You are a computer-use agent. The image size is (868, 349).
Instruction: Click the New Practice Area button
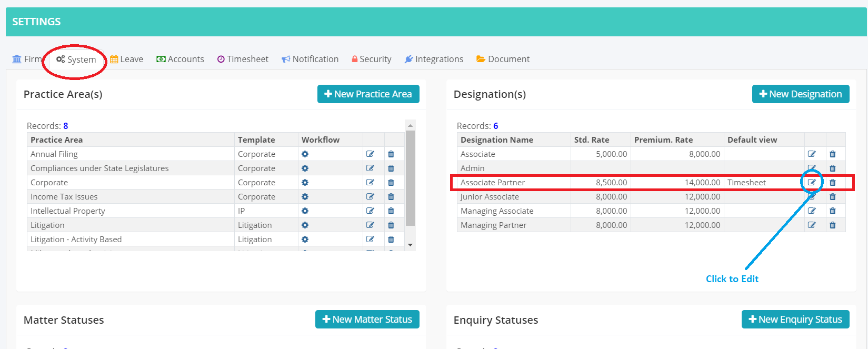368,94
